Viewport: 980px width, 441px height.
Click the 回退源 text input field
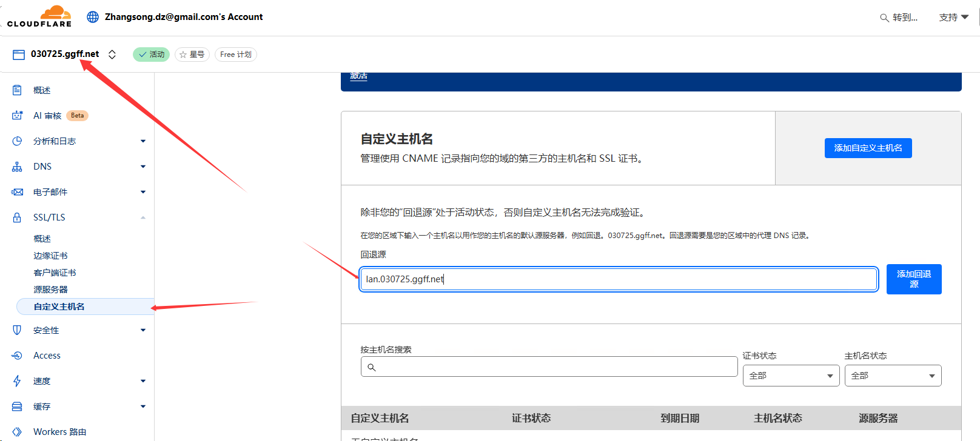[619, 279]
